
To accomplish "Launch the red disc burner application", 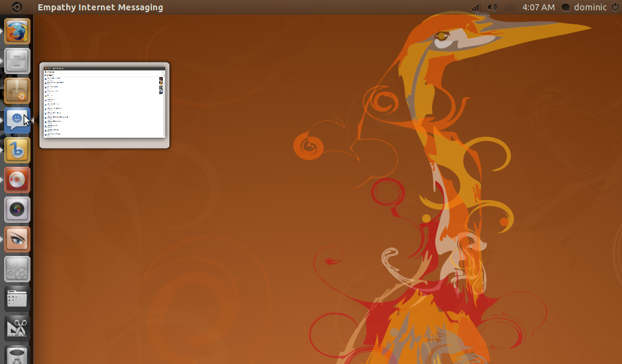I will 17,180.
